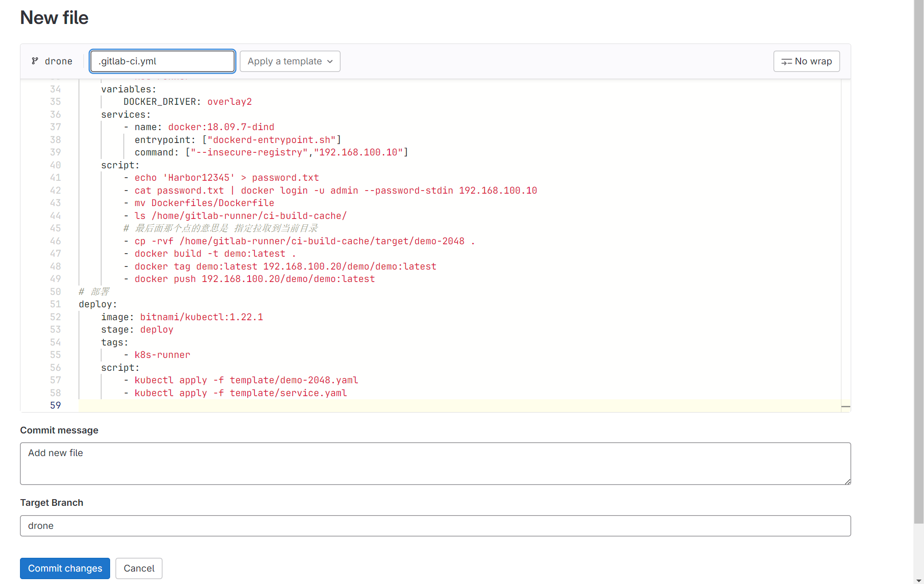Image resolution: width=924 pixels, height=584 pixels.
Task: Click the 'tags:' line 54
Action: (115, 342)
